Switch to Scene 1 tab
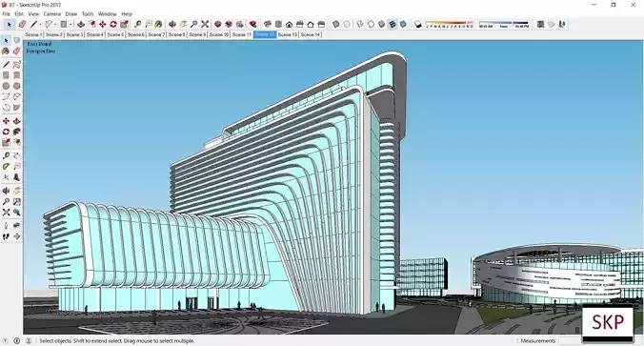This screenshot has height=346, width=644. pos(33,34)
